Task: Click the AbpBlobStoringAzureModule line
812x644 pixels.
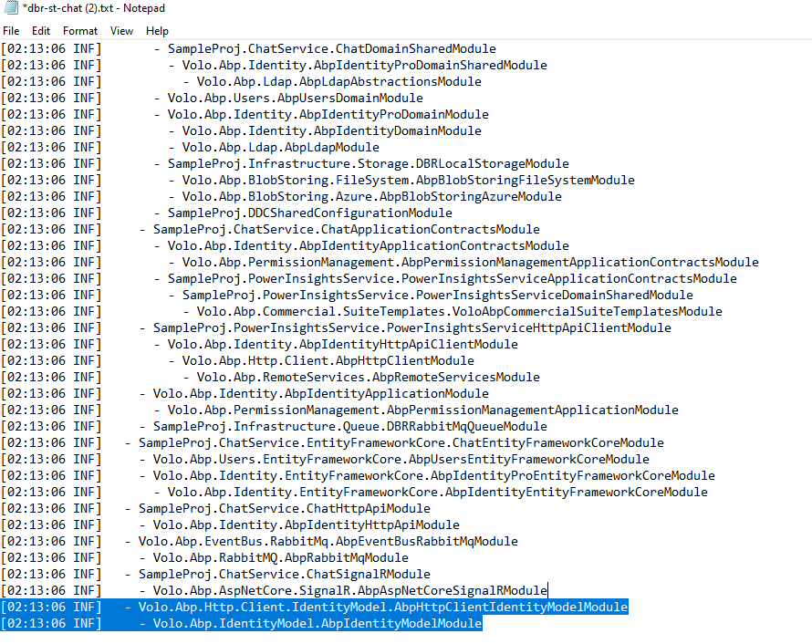Action: coord(281,197)
